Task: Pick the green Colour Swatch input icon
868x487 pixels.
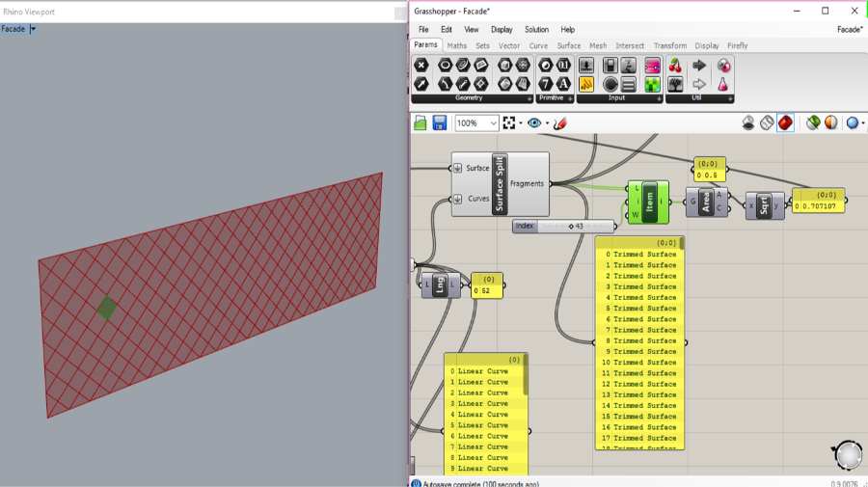Action: [652, 84]
